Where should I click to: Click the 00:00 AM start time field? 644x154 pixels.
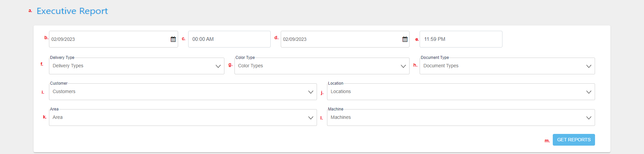pos(229,39)
